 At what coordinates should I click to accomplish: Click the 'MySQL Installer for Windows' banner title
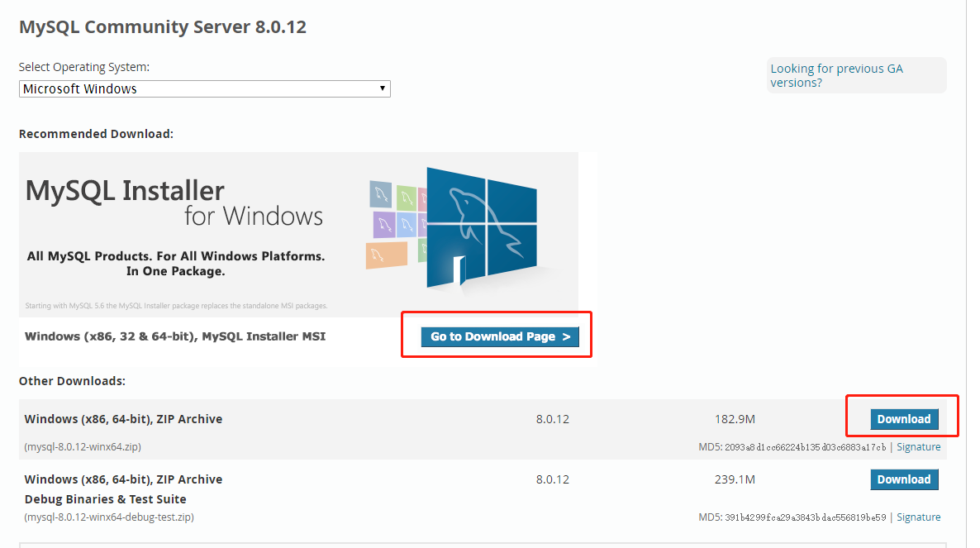click(174, 203)
